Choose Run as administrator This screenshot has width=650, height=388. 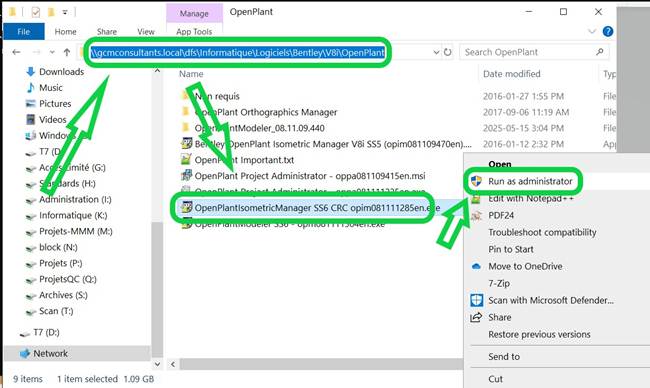530,181
